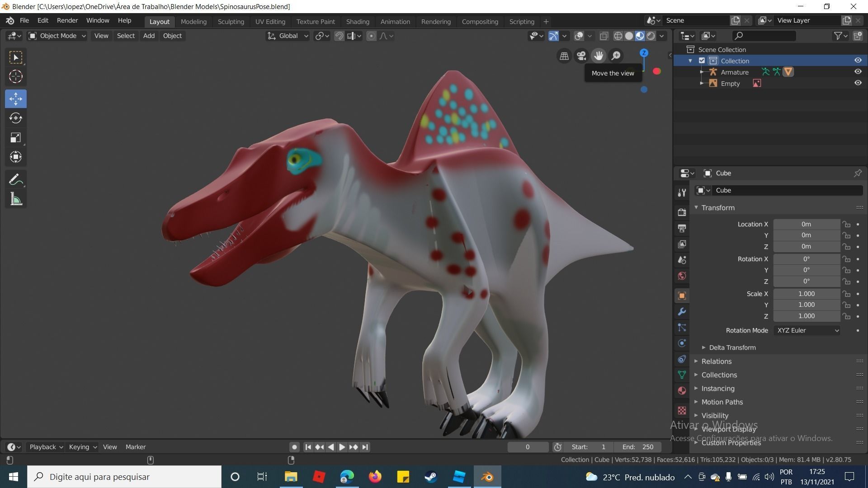Screen dimensions: 868x488
Task: Open the Object Mode dropdown
Action: [57, 36]
